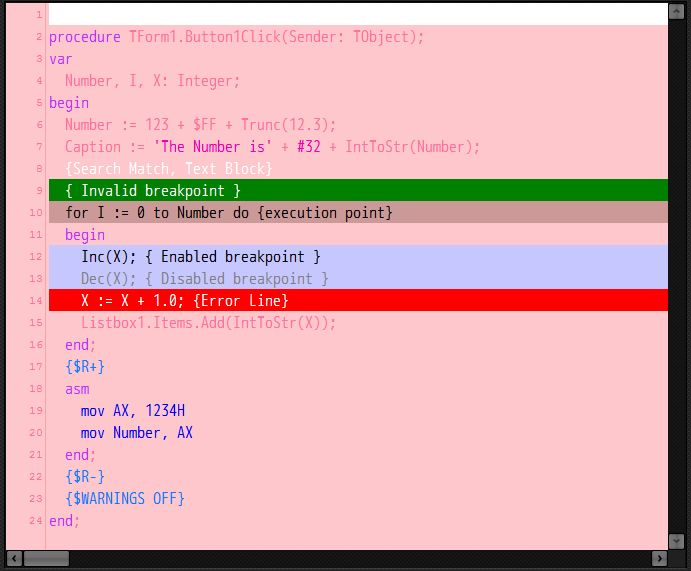The height and width of the screenshot is (571, 691).
Task: Click the indented 'begin' on line 11
Action: 85,235
